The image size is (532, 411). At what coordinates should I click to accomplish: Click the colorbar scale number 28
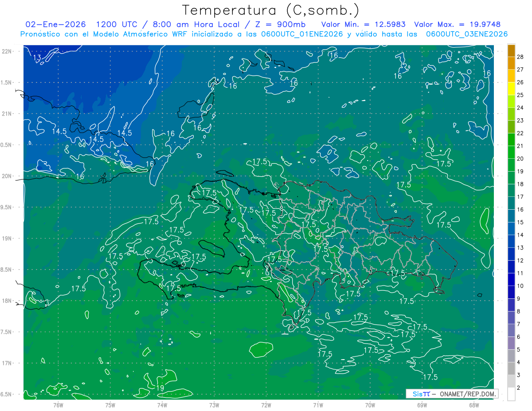520,57
